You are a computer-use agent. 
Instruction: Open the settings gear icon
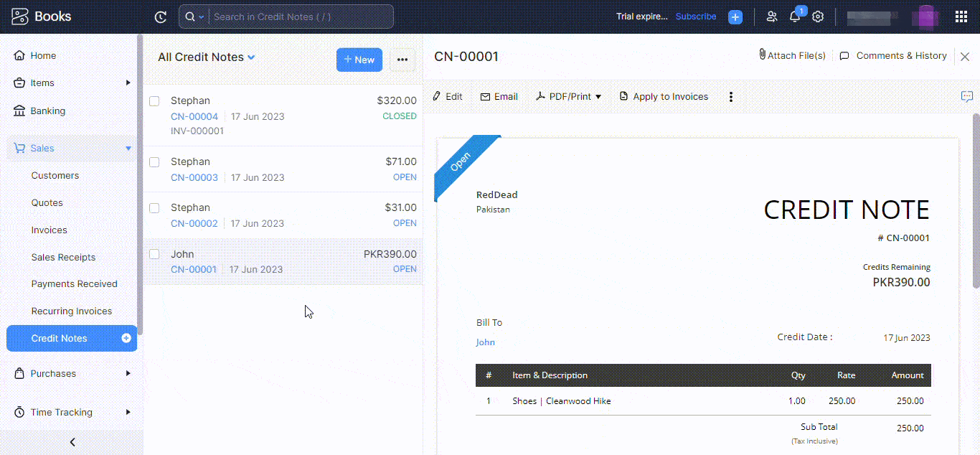point(818,17)
